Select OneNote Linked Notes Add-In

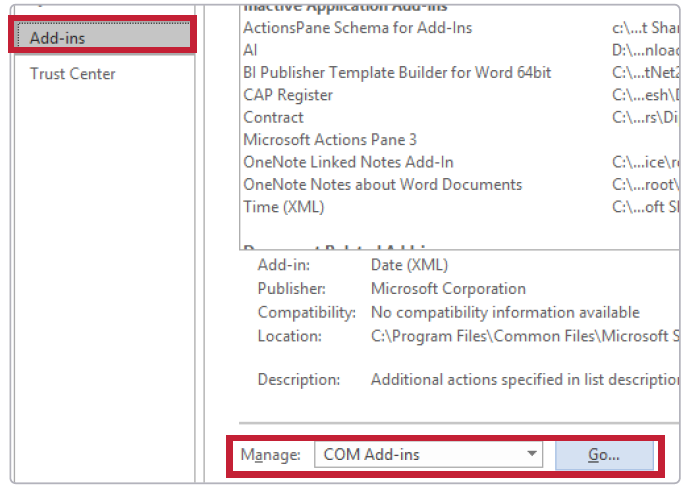[x=348, y=162]
